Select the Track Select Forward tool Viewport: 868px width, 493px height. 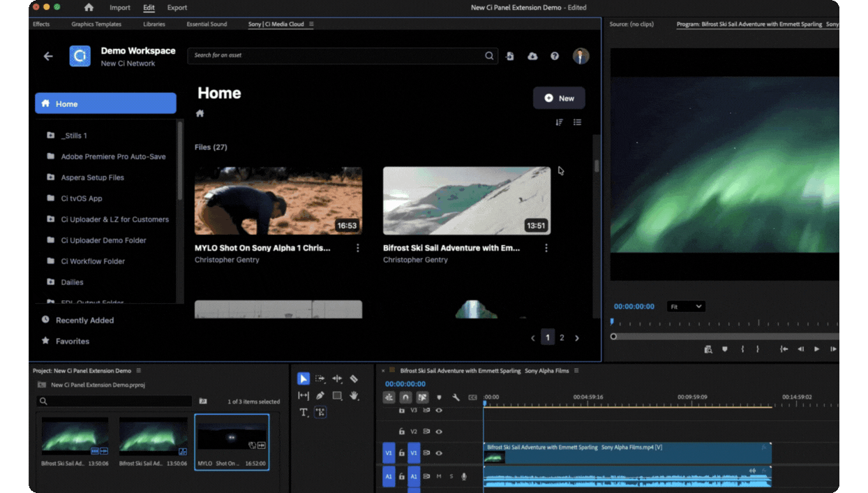[320, 378]
